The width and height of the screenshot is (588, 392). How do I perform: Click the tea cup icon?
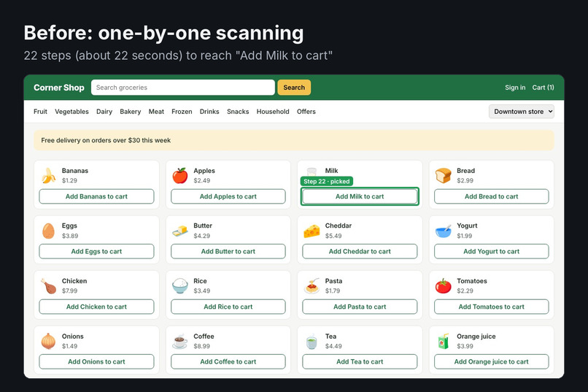pos(312,342)
